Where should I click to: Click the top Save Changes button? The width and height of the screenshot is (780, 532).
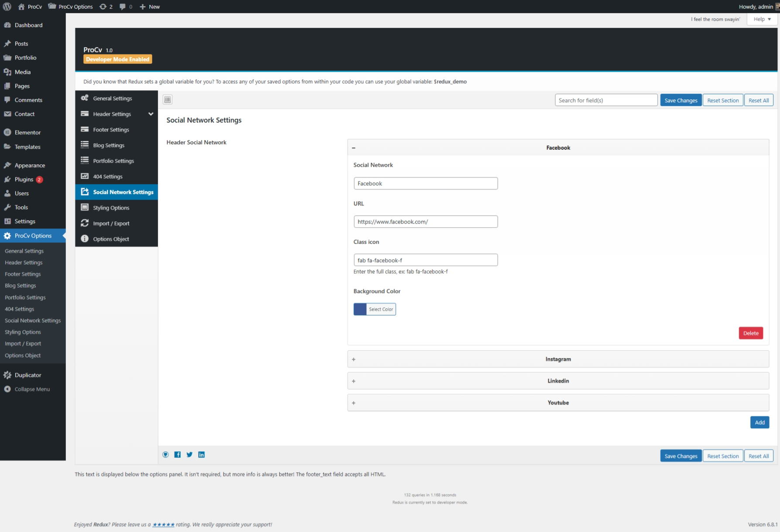(x=681, y=100)
